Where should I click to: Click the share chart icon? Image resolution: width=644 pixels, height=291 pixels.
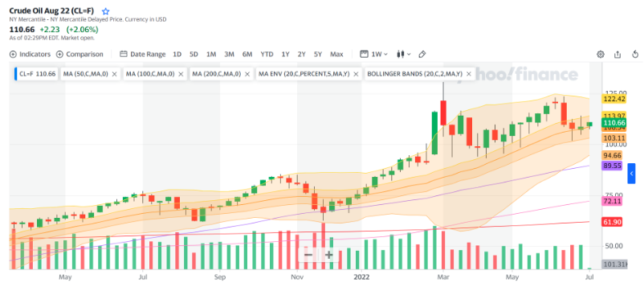click(618, 54)
